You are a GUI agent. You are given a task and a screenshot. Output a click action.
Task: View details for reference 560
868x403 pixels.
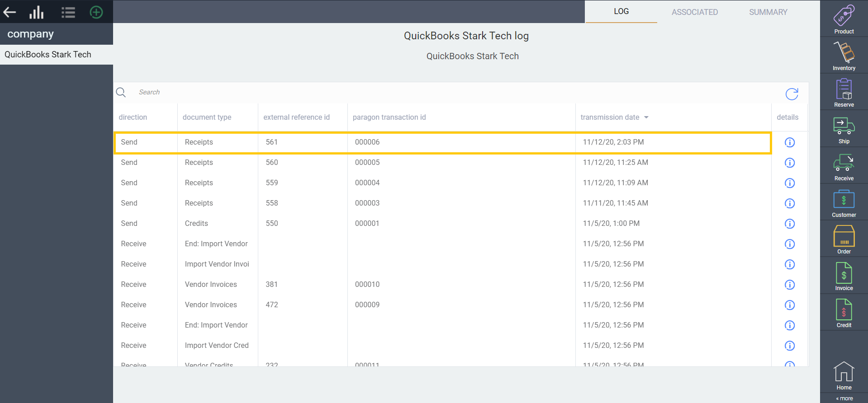click(x=790, y=163)
